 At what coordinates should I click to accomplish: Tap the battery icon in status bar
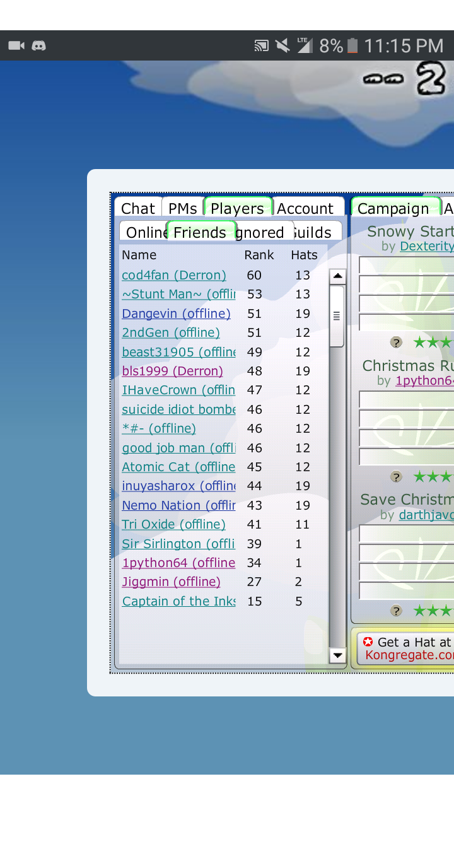pos(352,45)
